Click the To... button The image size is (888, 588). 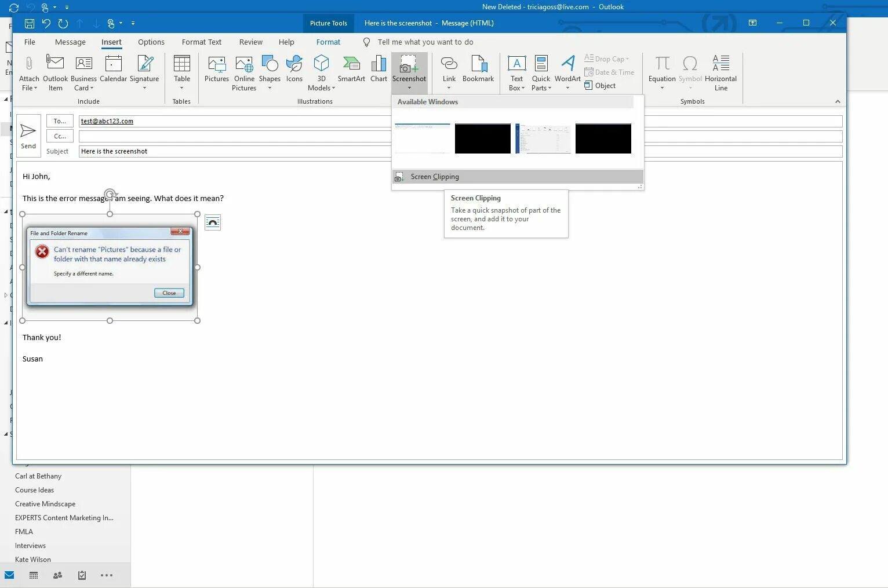tap(60, 121)
